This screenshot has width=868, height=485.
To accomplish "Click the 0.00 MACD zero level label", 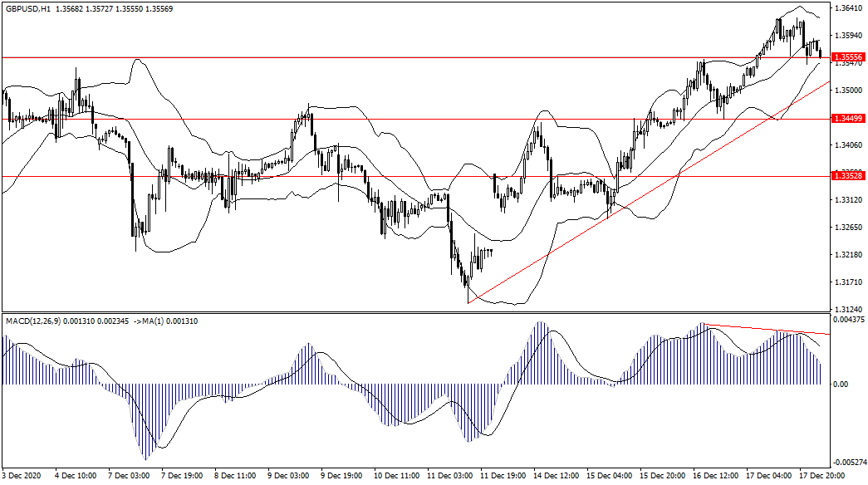I will 843,385.
